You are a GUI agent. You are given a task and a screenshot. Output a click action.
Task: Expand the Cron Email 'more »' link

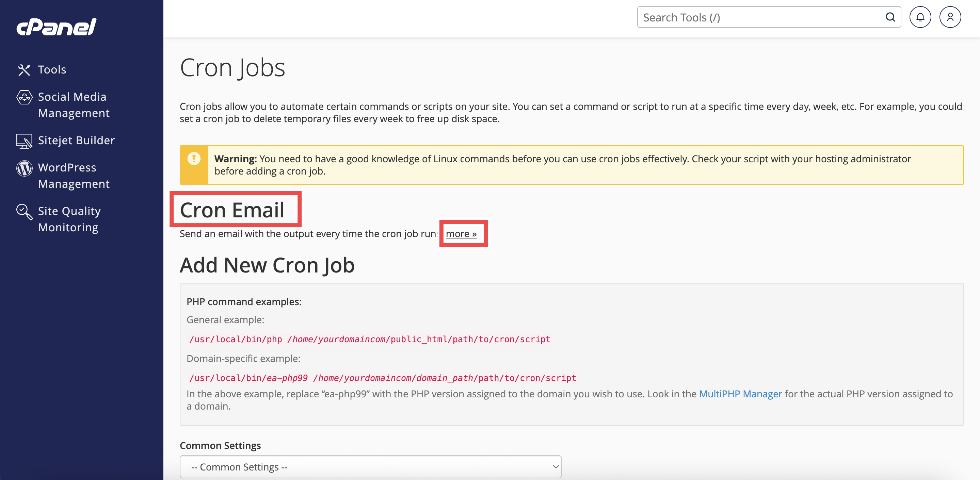461,233
